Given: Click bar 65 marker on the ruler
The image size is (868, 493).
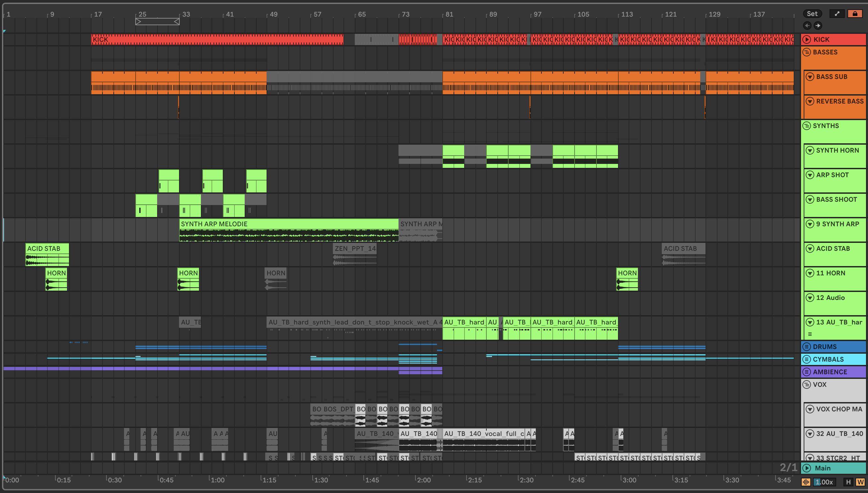Looking at the screenshot, I should coord(362,14).
